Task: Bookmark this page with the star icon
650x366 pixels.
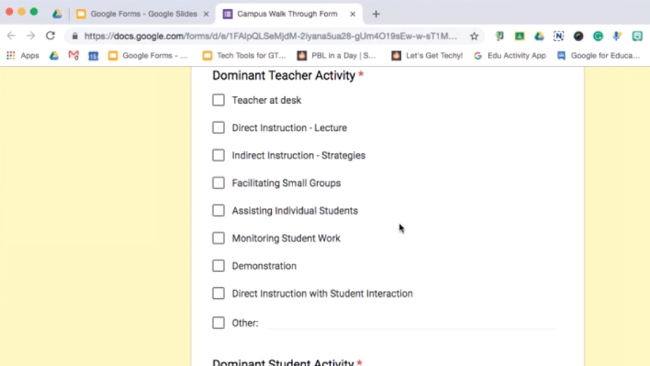Action: coord(474,36)
